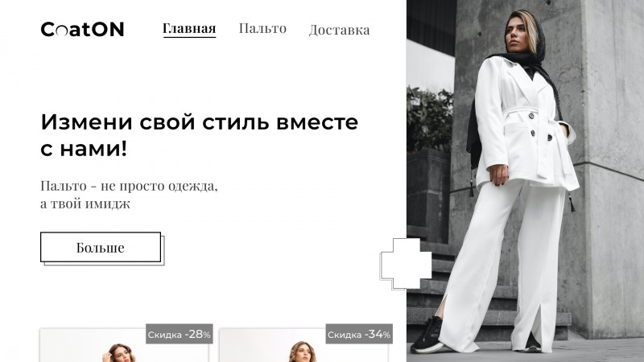Viewport: 644px width, 362px height.
Task: Click the white cross-shaped decoration
Action: tap(406, 264)
